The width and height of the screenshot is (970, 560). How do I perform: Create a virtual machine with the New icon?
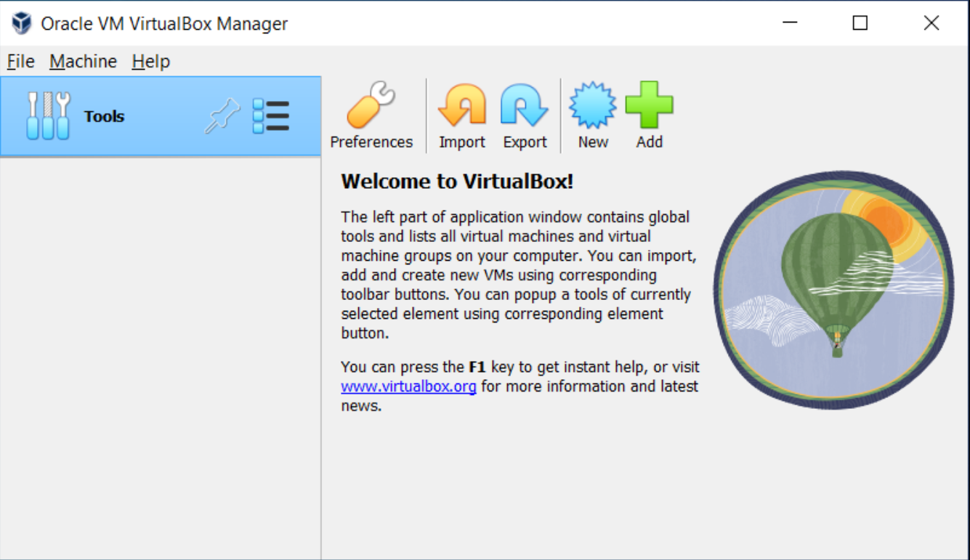[593, 115]
